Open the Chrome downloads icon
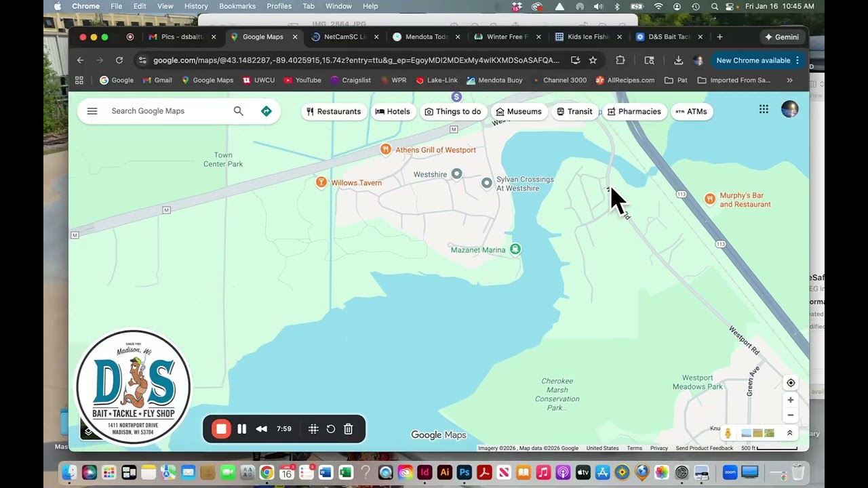Viewport: 868px width, 488px height. tap(678, 60)
